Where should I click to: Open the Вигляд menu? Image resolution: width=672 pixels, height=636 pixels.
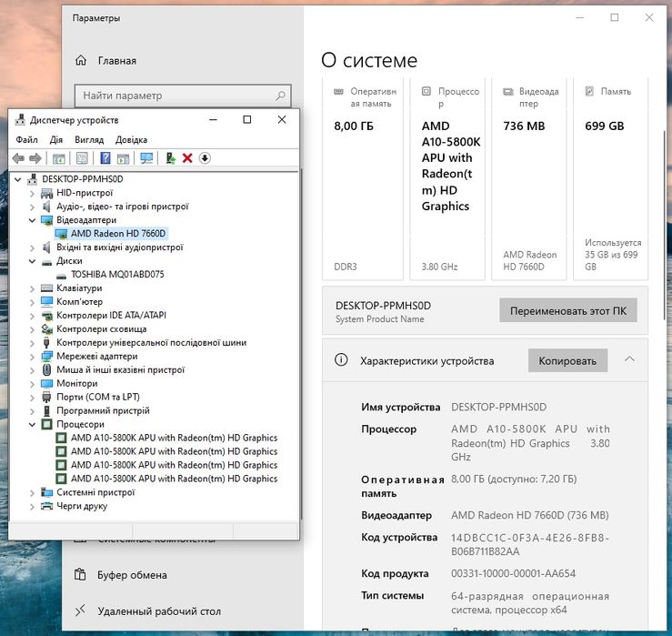pyautogui.click(x=89, y=140)
